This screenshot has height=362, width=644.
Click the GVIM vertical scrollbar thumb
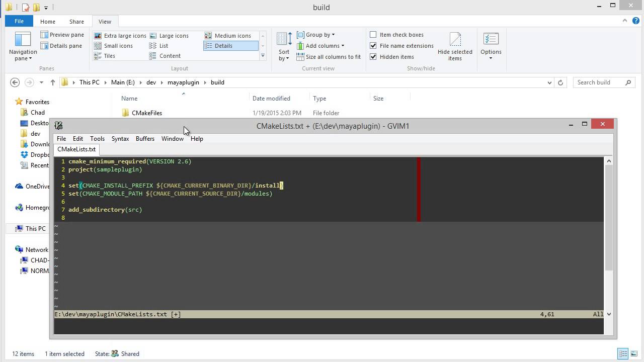[609, 217]
